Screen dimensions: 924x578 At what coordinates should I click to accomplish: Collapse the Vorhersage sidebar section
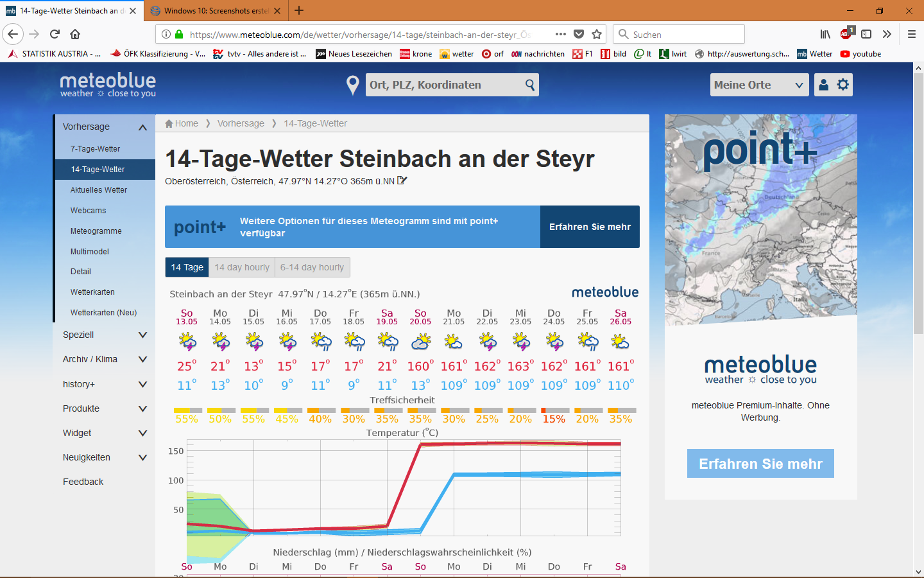142,127
